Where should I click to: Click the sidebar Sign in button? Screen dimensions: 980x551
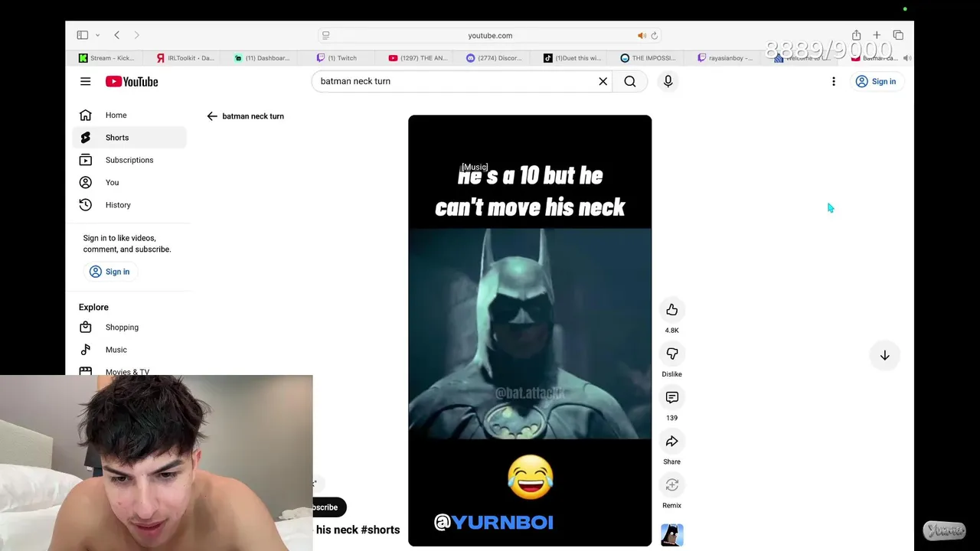[x=109, y=272]
